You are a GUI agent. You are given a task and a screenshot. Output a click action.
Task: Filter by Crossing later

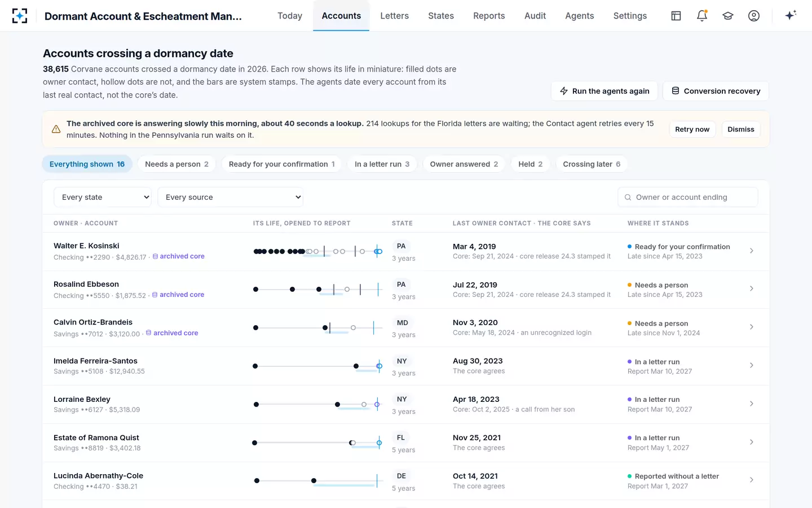coord(592,164)
